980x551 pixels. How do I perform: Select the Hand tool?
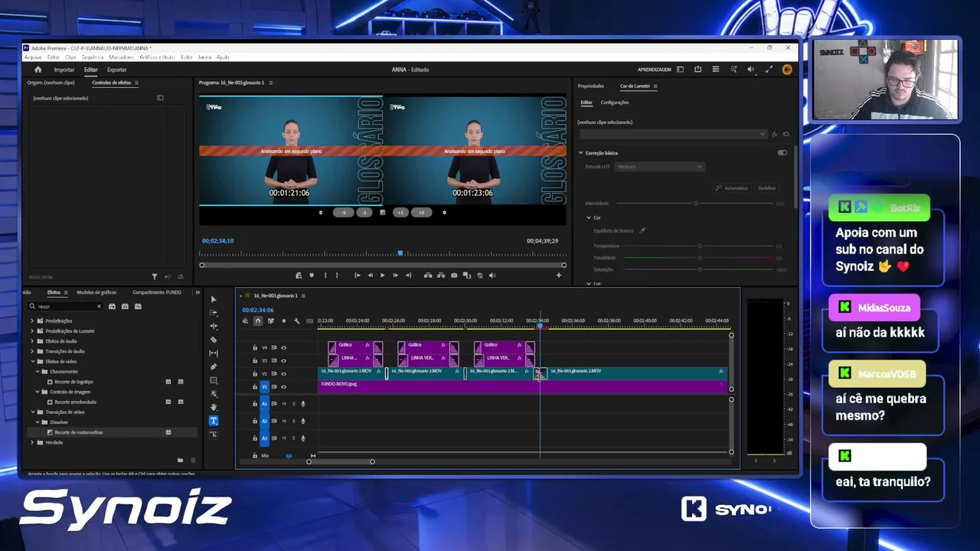pyautogui.click(x=214, y=407)
